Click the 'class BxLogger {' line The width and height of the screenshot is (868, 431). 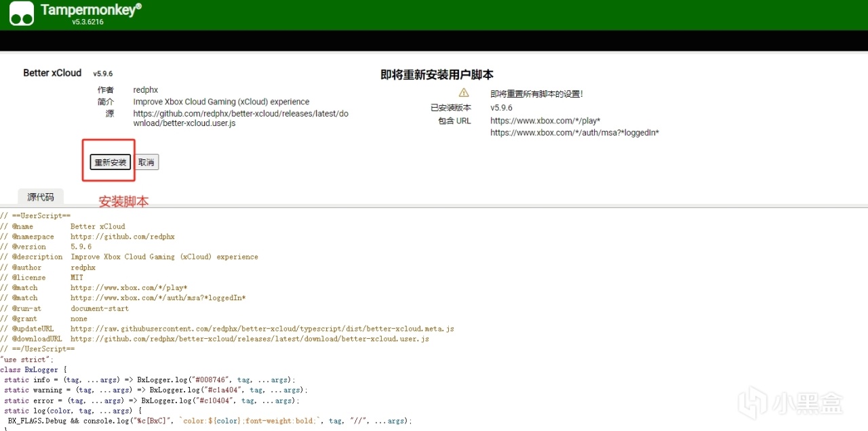click(x=33, y=370)
